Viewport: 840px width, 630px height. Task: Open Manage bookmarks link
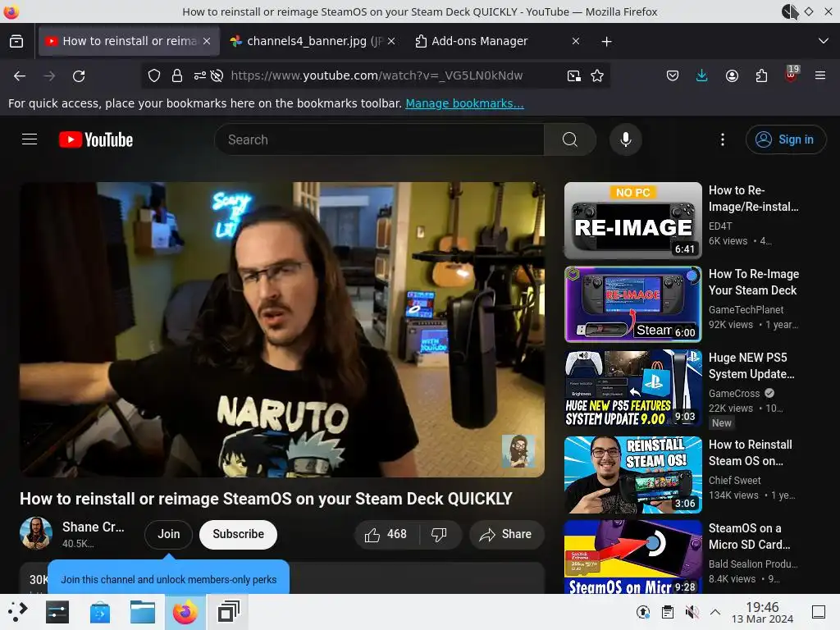(x=464, y=103)
